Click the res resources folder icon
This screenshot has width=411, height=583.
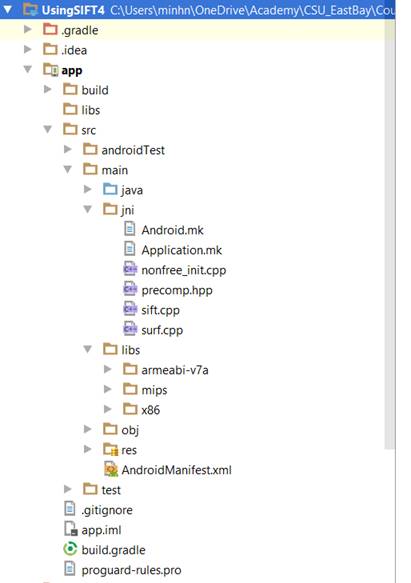tap(110, 450)
